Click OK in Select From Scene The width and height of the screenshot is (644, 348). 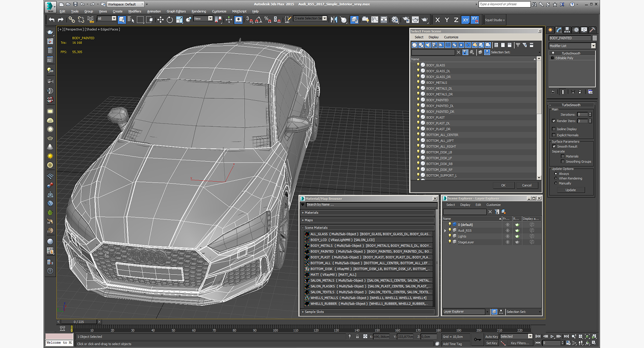click(x=503, y=185)
